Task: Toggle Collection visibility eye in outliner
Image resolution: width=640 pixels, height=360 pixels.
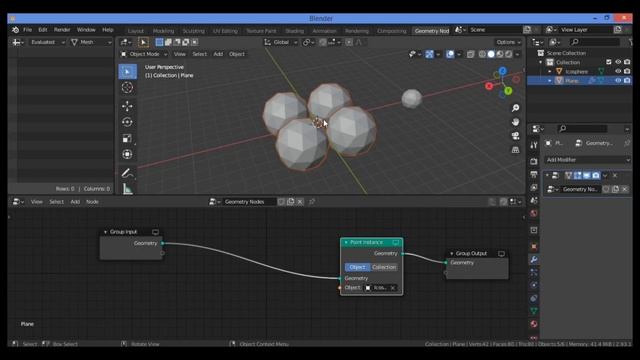Action: click(618, 62)
